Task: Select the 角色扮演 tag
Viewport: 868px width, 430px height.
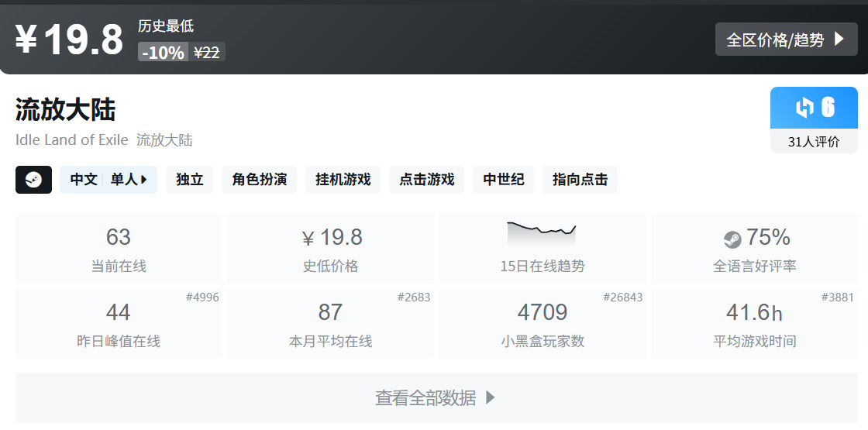Action: [x=259, y=180]
